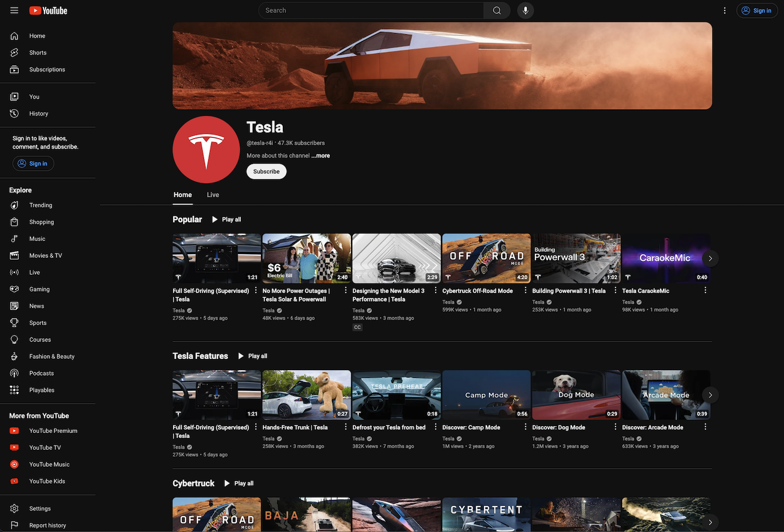
Task: Click the search magnifier button
Action: 497,11
